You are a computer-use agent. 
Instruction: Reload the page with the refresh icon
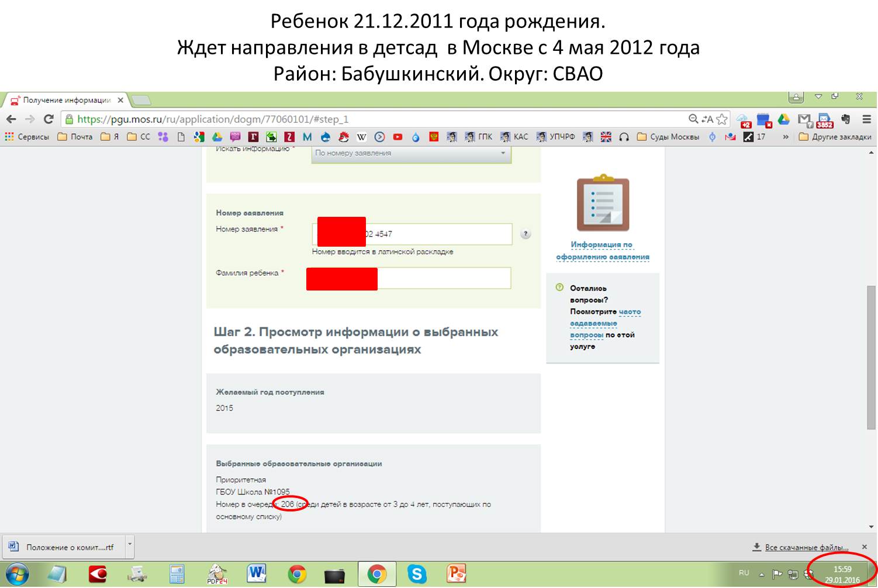pos(49,119)
